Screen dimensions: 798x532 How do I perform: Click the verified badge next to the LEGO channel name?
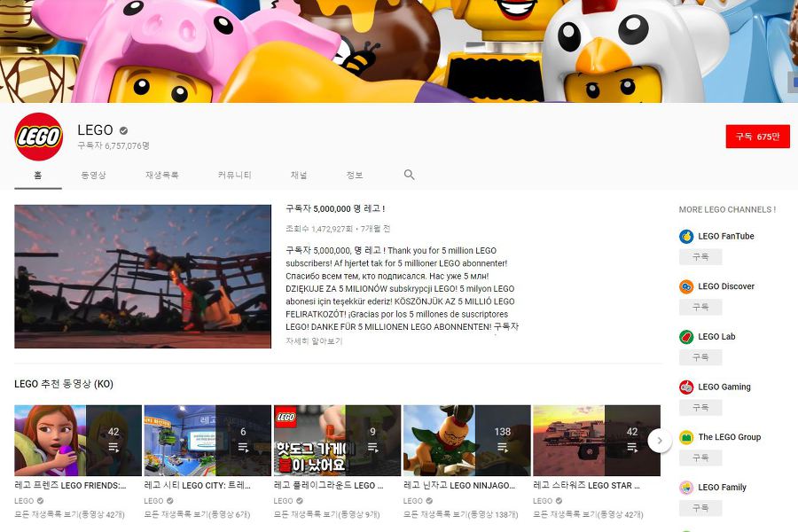pyautogui.click(x=123, y=130)
